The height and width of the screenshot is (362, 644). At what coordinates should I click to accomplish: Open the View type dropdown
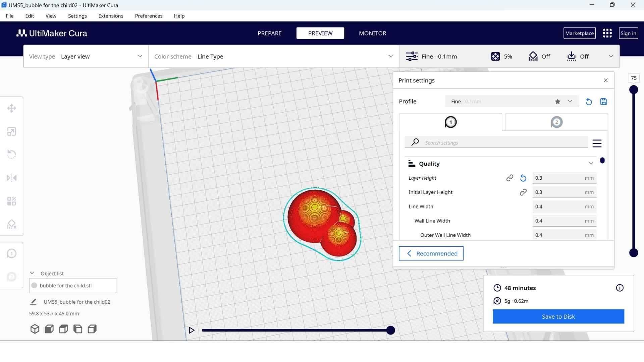point(86,56)
